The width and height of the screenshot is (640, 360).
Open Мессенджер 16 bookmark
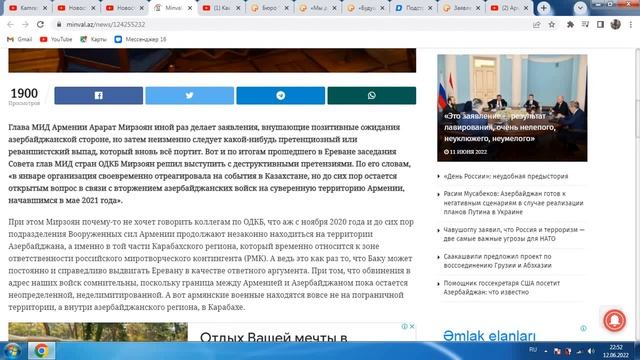point(140,39)
